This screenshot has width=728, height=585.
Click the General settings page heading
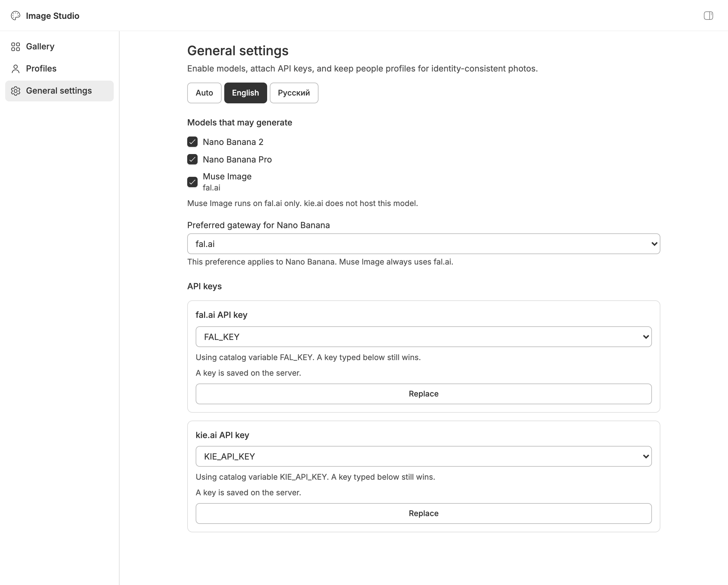(238, 51)
